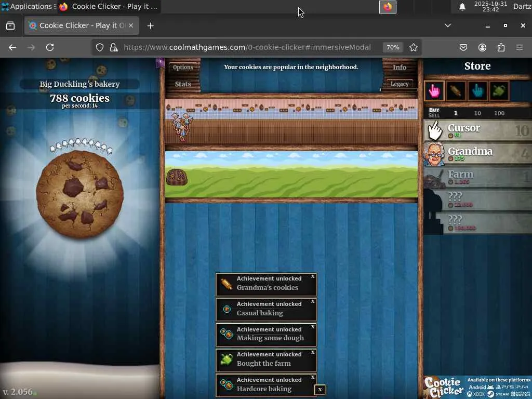Click the Cookie Clicker platforms banner
The height and width of the screenshot is (399, 532).
pos(477,387)
